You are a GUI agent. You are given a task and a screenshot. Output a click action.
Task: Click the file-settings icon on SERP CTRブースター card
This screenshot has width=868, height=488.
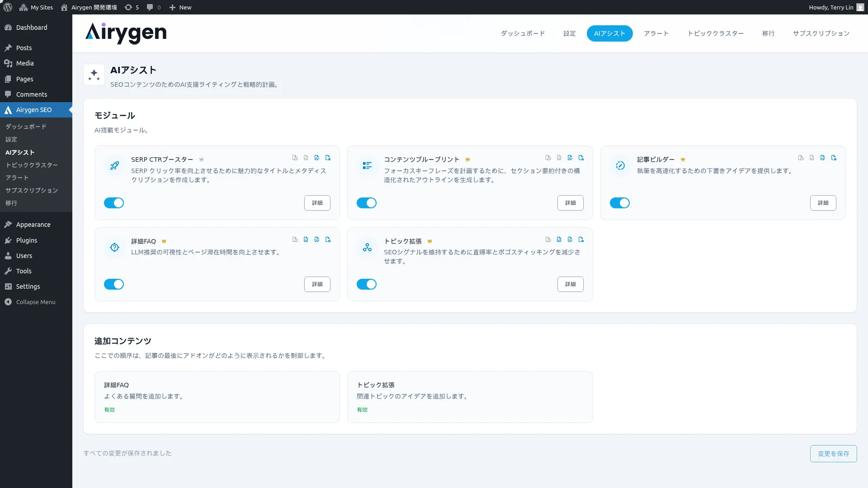[328, 158]
